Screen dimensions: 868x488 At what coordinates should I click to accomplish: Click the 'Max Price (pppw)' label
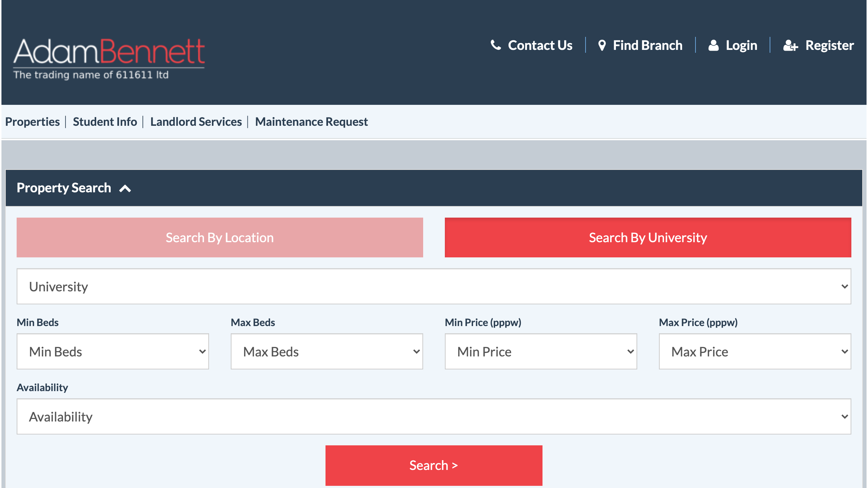click(698, 322)
